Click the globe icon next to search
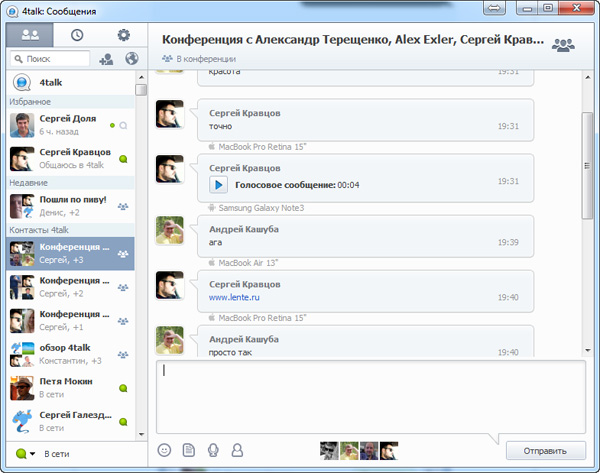This screenshot has width=600, height=473. 131,60
